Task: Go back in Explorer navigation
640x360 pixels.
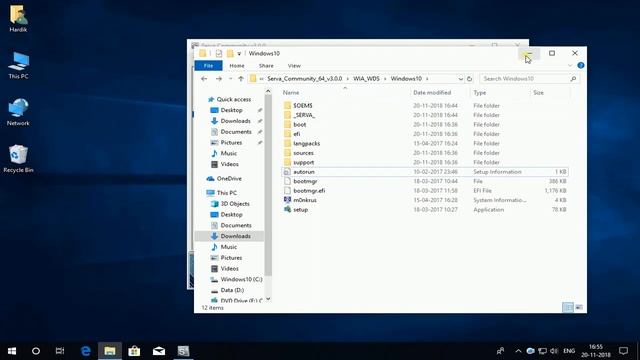Action: 204,79
